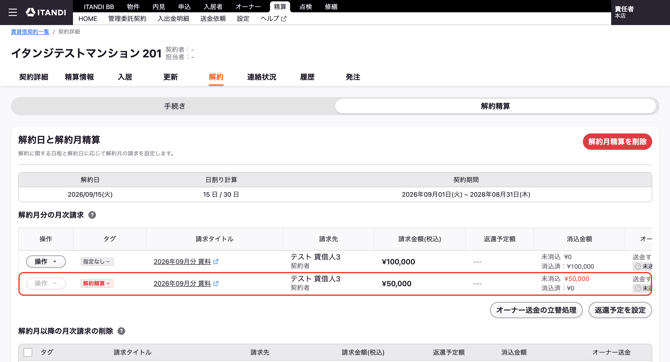This screenshot has width=670, height=362.
Task: Click the 返還予定を設定 button
Action: [620, 310]
